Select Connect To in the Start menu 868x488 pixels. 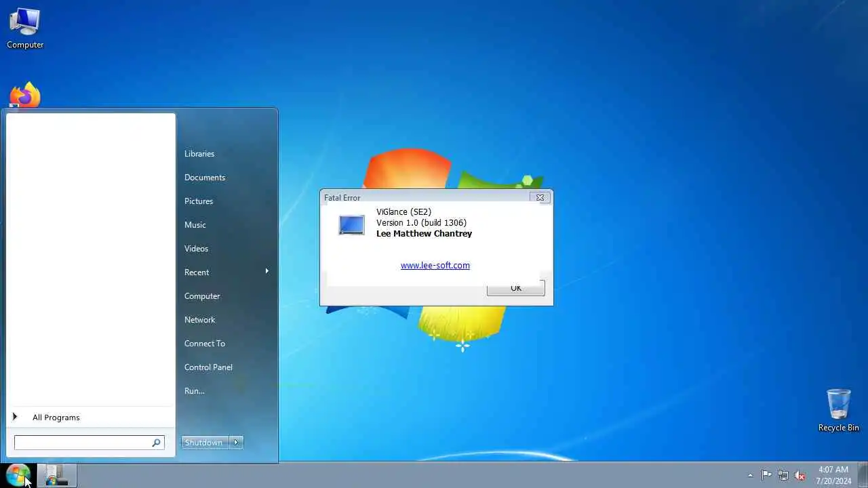205,344
